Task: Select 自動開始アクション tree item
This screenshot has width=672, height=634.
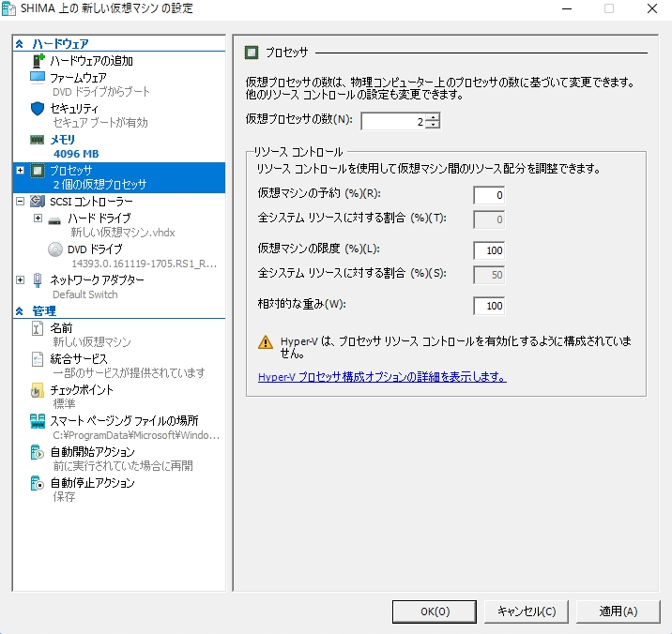Action: tap(93, 452)
